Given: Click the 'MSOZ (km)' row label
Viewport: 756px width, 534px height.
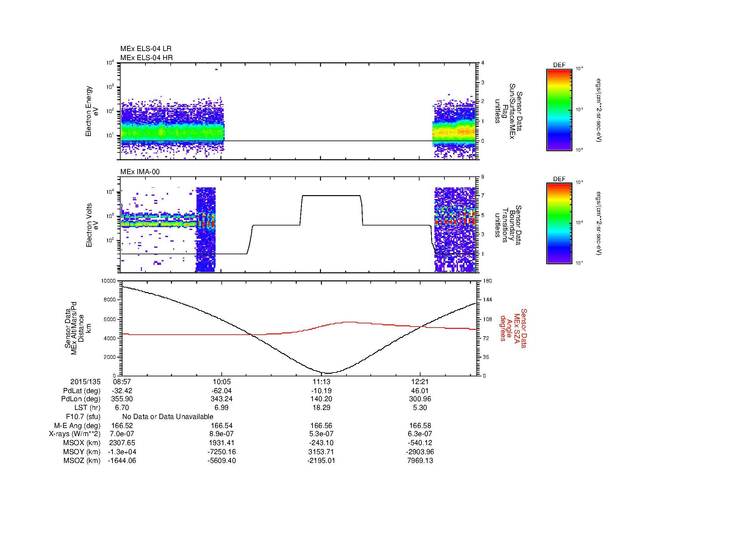Looking at the screenshot, I should click(x=82, y=461).
